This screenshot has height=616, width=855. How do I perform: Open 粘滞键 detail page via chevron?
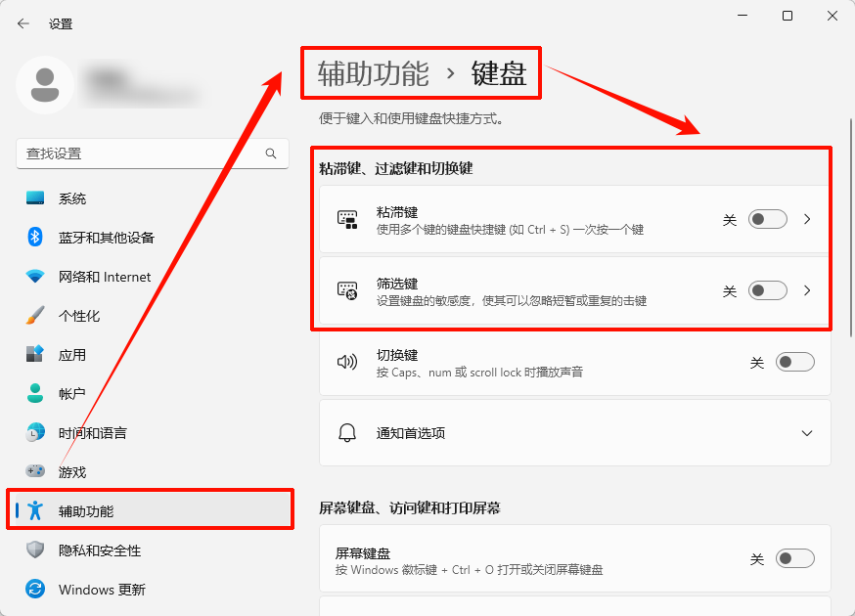point(807,219)
